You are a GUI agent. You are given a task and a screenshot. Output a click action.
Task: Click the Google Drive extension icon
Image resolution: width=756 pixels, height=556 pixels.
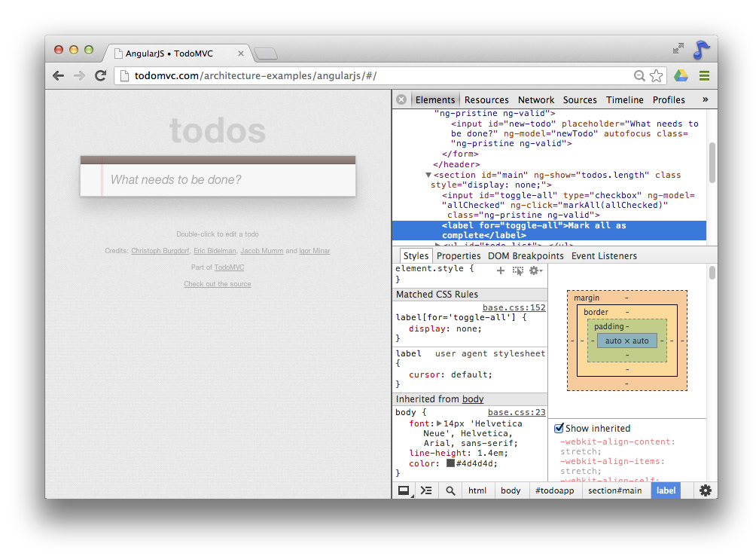point(681,75)
